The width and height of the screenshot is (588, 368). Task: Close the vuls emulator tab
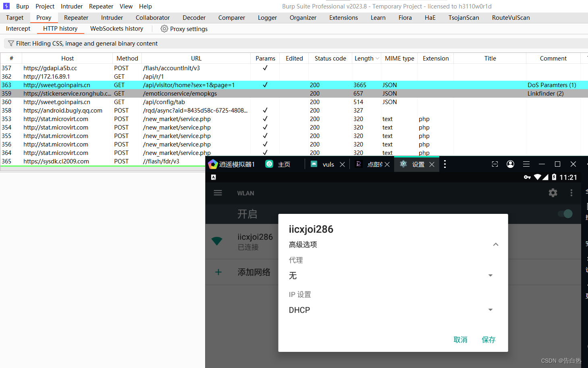pos(342,164)
